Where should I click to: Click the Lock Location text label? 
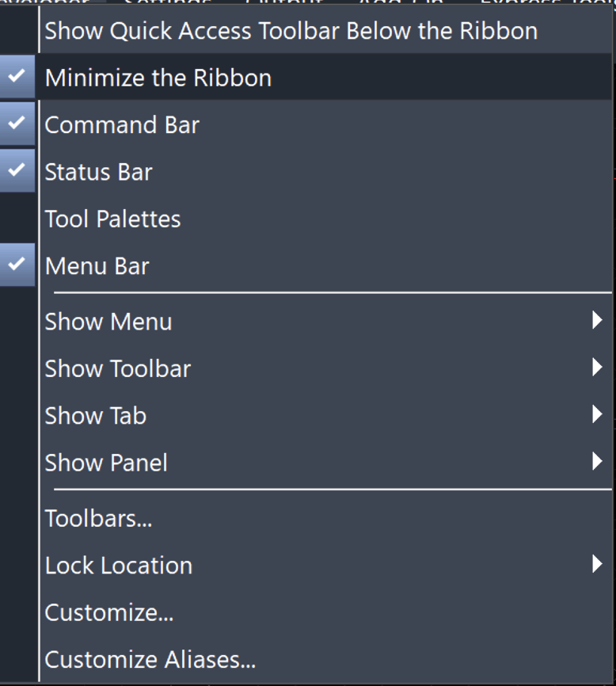pos(119,566)
